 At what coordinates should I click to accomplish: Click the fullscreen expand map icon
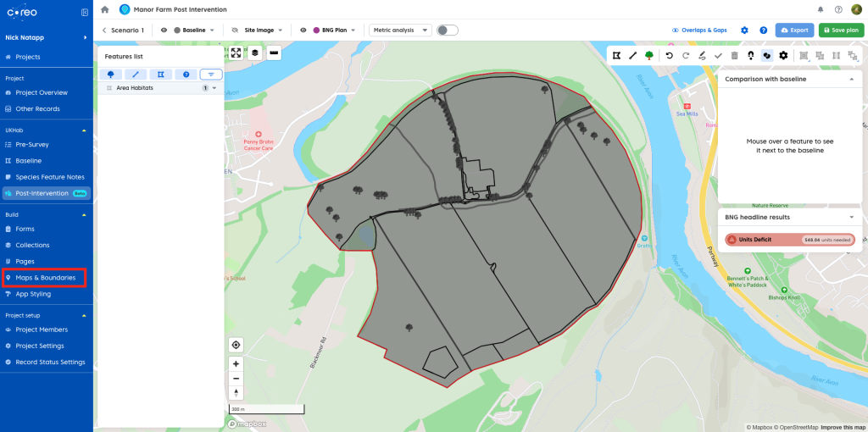click(236, 53)
